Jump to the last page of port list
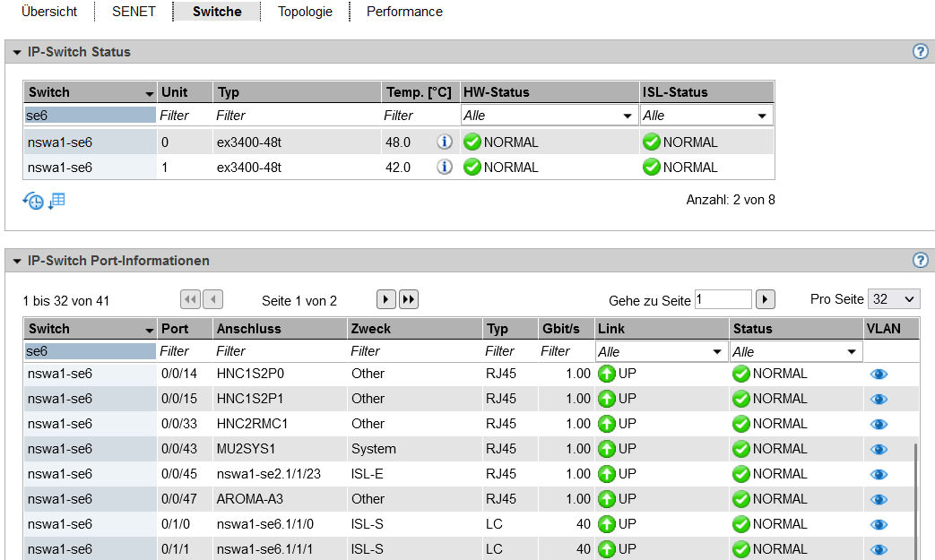This screenshot has width=935, height=560. pyautogui.click(x=409, y=300)
